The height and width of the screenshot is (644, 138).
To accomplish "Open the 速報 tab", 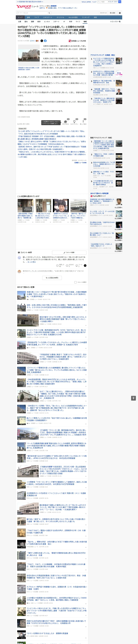I will [x=28, y=17].
